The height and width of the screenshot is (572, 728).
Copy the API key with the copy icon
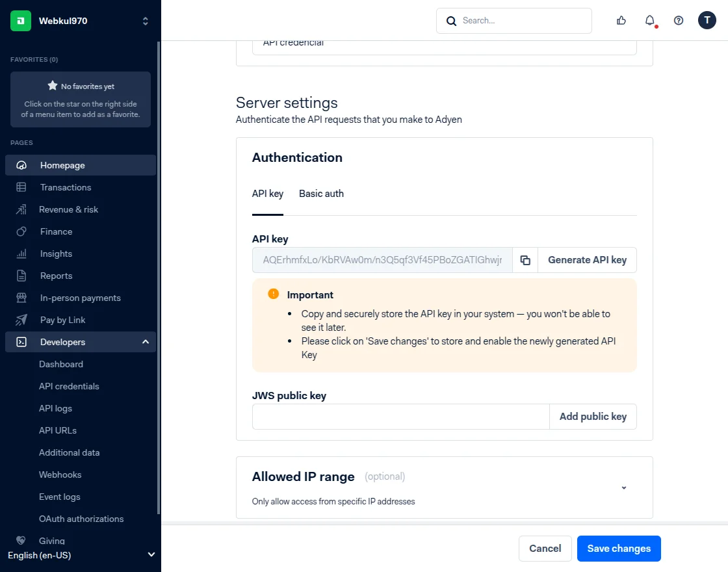pos(525,260)
